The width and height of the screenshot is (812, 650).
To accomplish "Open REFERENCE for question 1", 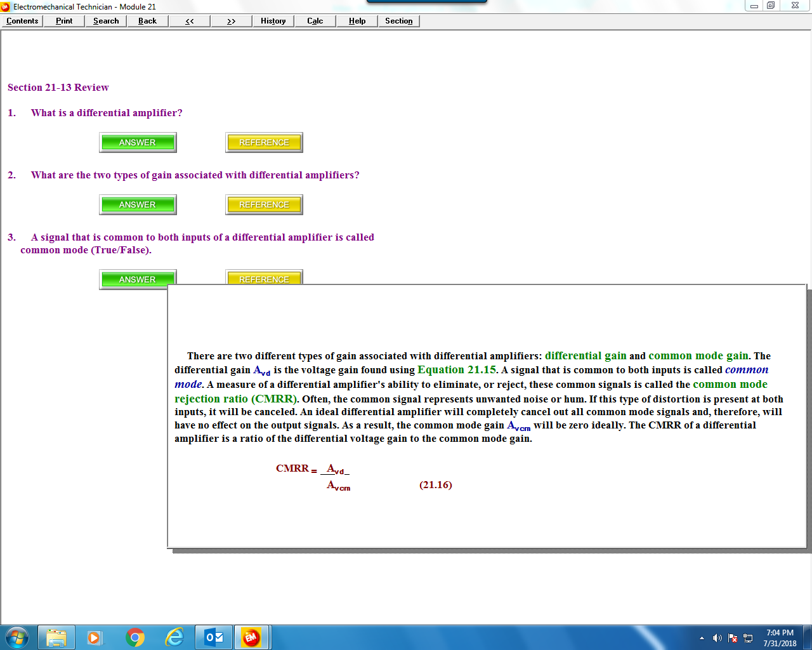I will pyautogui.click(x=264, y=142).
